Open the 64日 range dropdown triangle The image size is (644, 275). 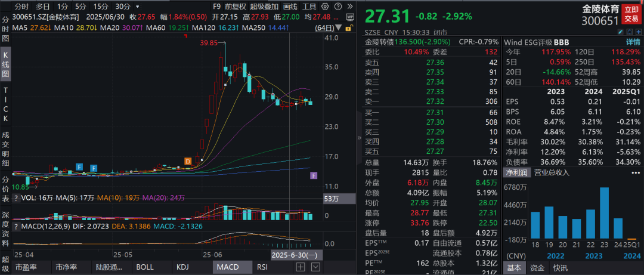click(x=338, y=28)
